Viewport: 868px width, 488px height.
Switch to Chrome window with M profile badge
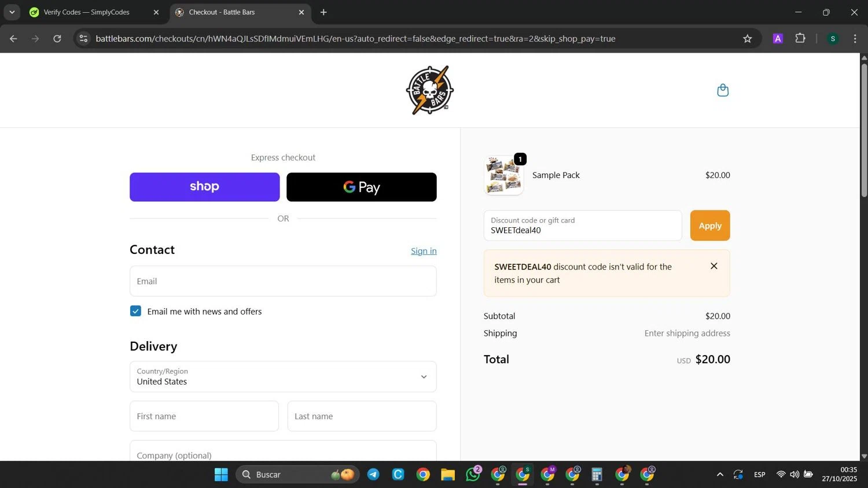coord(548,475)
